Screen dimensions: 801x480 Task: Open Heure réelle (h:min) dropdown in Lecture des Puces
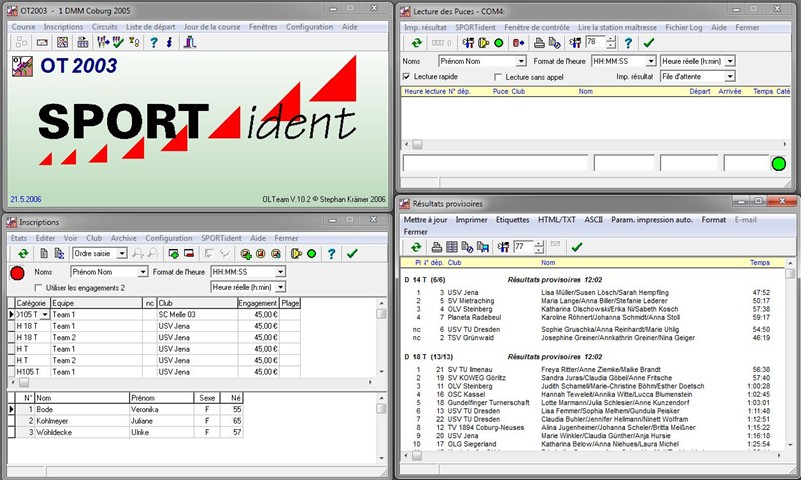[x=730, y=61]
